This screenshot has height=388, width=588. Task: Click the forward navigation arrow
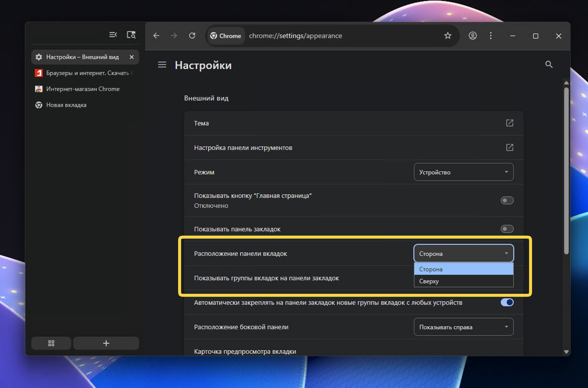pos(174,36)
